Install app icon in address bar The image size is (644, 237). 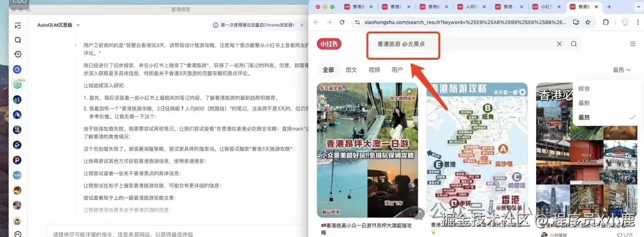click(576, 22)
